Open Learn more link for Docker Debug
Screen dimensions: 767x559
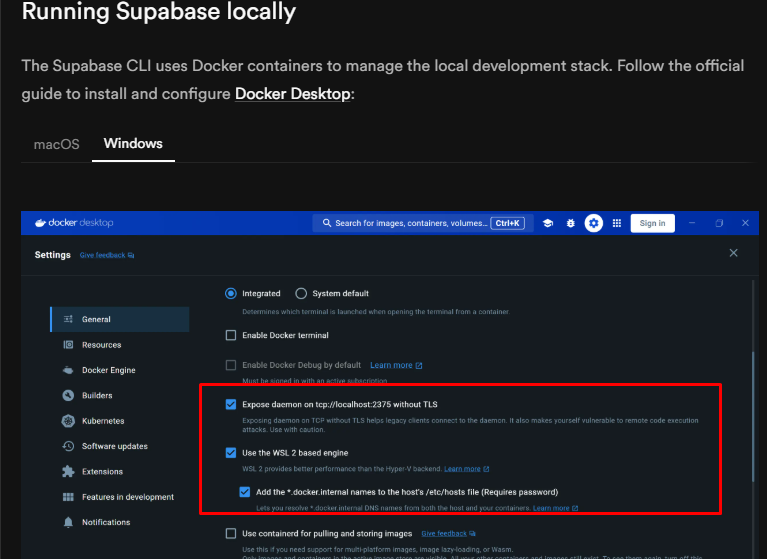coord(391,365)
